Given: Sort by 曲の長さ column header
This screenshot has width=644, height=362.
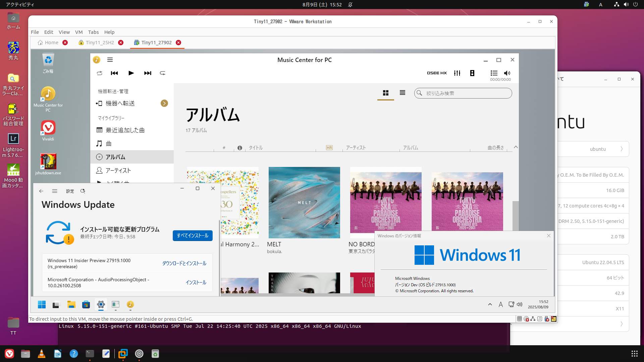Looking at the screenshot, I should pos(496,148).
